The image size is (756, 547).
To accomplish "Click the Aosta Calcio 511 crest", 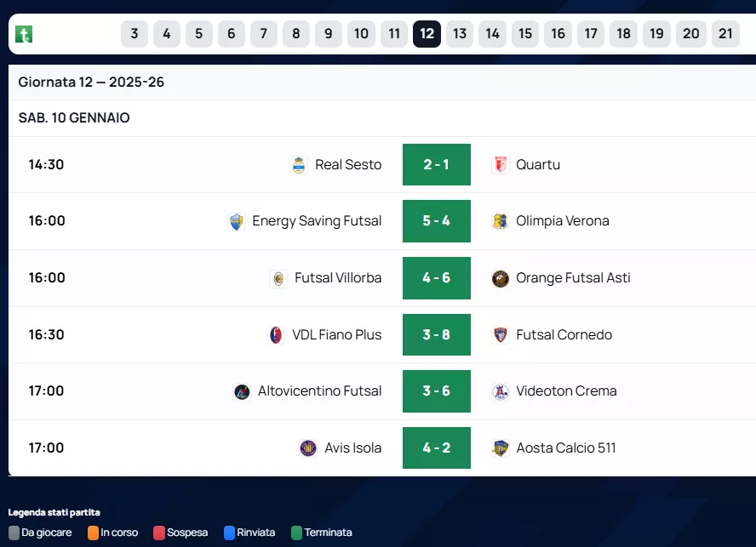I will 501,448.
